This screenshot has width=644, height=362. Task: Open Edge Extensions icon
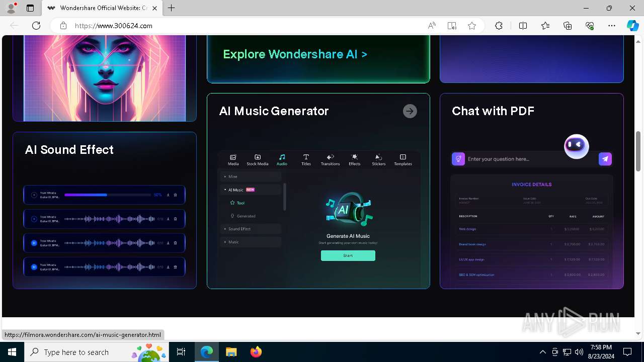[x=499, y=26]
